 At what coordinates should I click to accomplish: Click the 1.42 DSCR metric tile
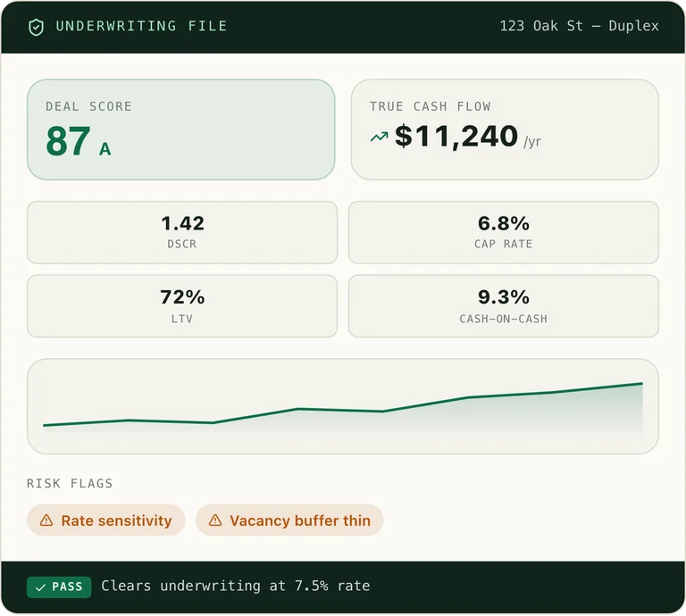pyautogui.click(x=182, y=232)
